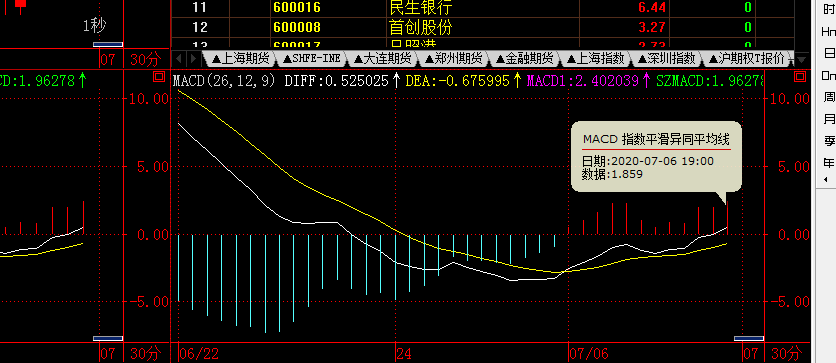Click the DEA:-0.675995 value label
The image size is (836, 363).
pyautogui.click(x=457, y=81)
